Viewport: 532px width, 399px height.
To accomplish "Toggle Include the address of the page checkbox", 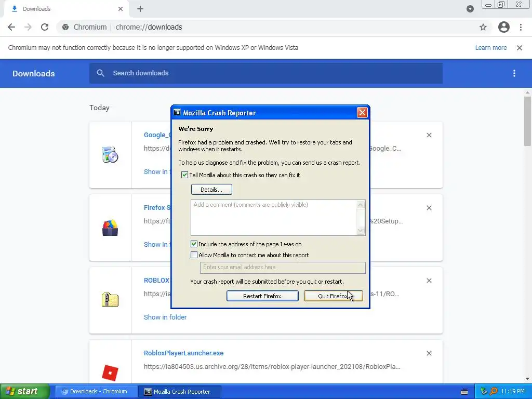I will pos(194,244).
